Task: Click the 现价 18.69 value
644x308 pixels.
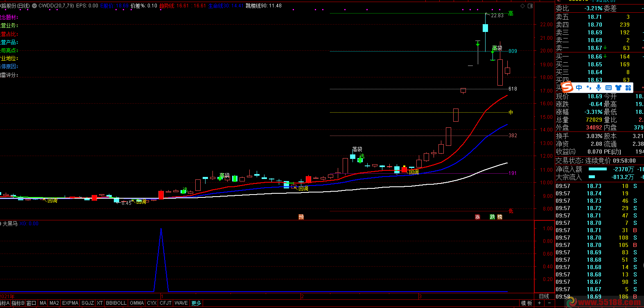Action: pyautogui.click(x=595, y=96)
